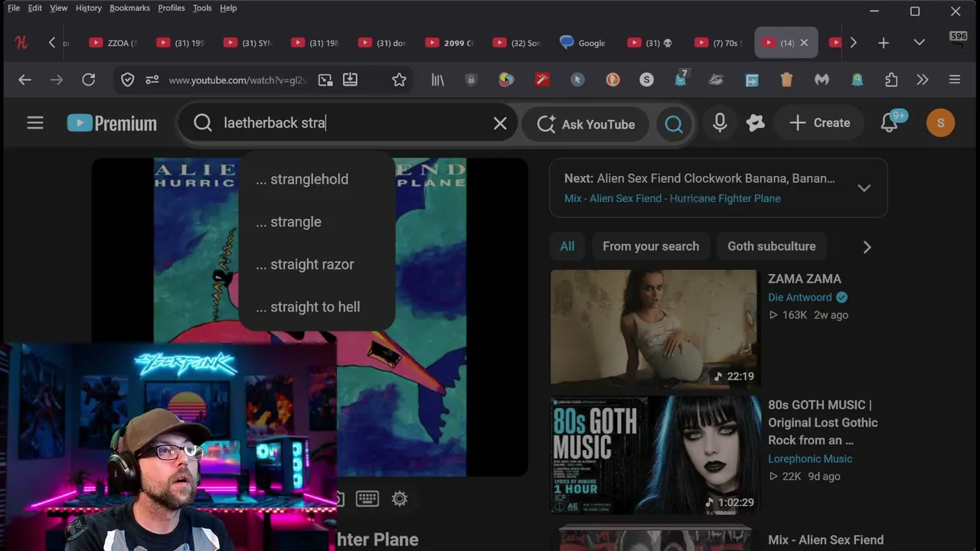980x551 pixels.
Task: Open the Firefox application menu
Action: [x=955, y=80]
